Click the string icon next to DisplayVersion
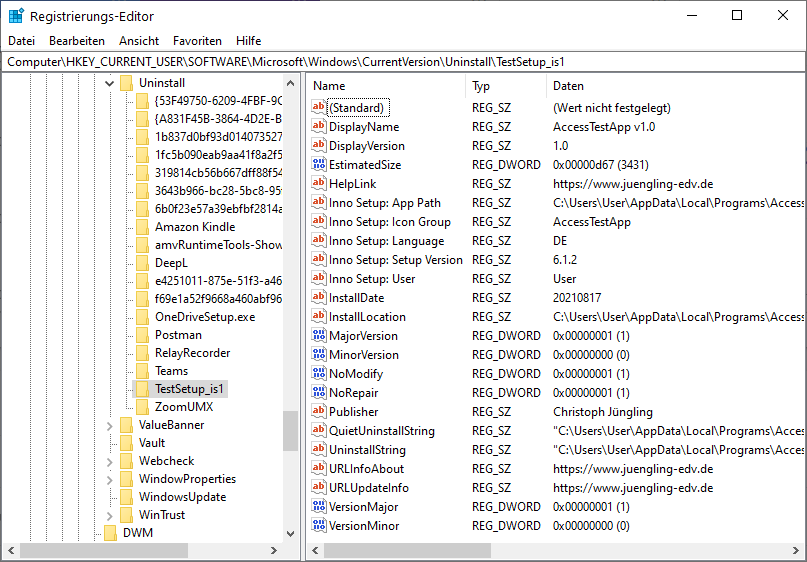This screenshot has width=807, height=562. coord(319,145)
